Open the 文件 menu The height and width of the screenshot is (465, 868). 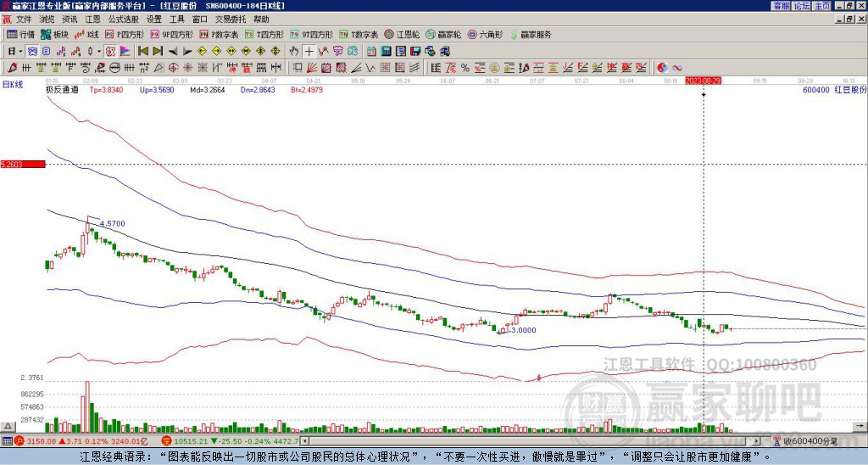click(24, 20)
